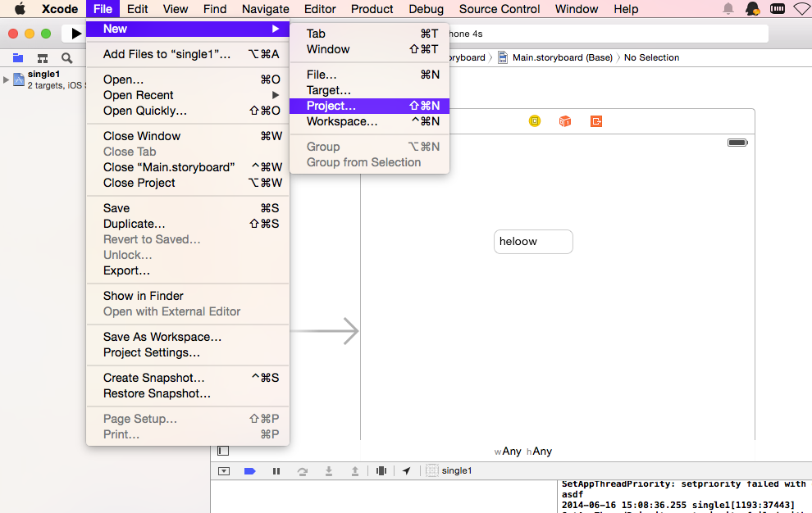
Task: Expand the single1 project disclosure triangle
Action: (6, 79)
